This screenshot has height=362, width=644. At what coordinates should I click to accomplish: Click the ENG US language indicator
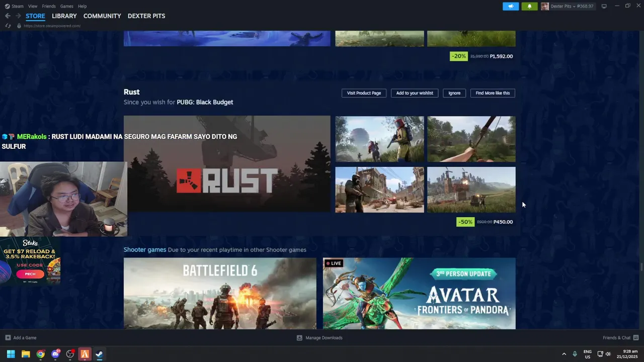click(x=588, y=354)
